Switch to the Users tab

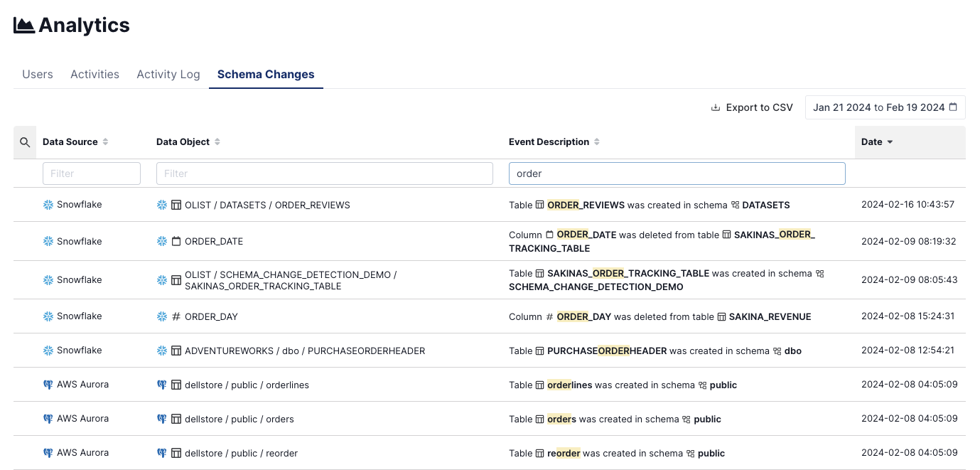point(38,74)
